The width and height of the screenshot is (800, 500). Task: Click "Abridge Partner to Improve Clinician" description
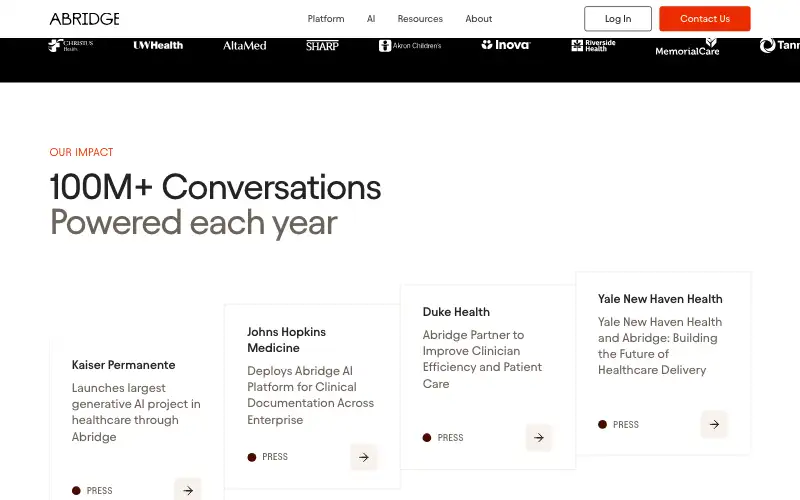(x=482, y=359)
